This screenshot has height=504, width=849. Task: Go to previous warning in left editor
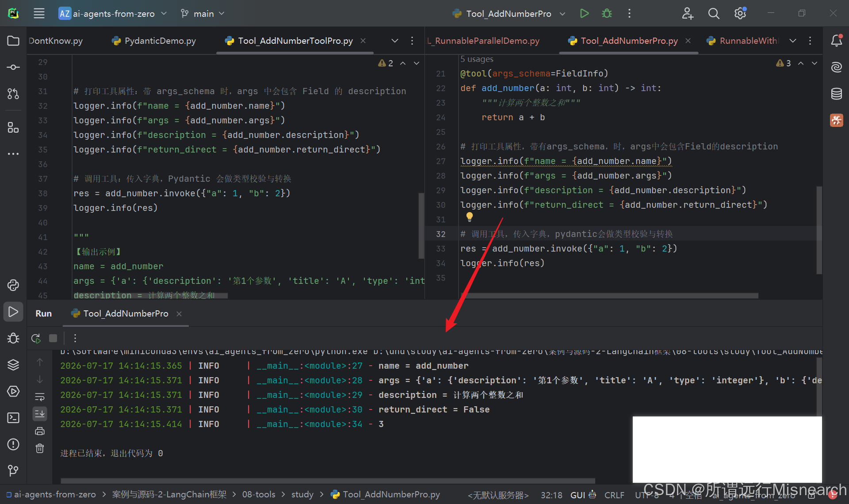(403, 63)
